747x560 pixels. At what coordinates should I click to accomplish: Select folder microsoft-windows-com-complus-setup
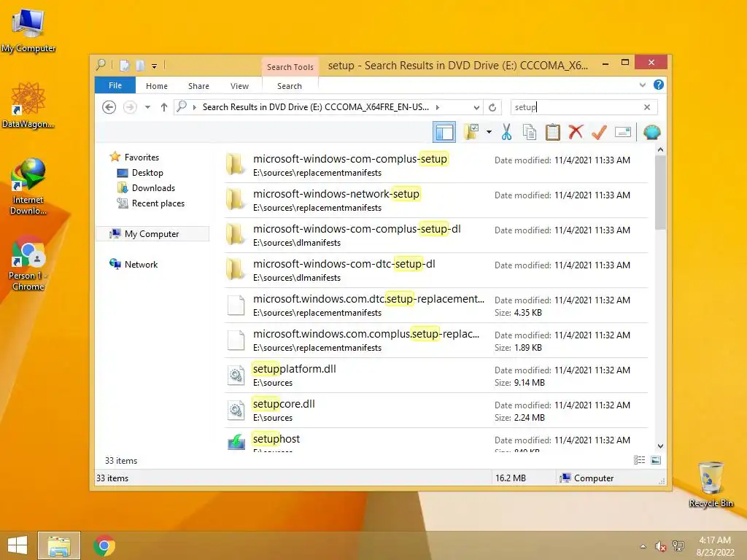436,166
